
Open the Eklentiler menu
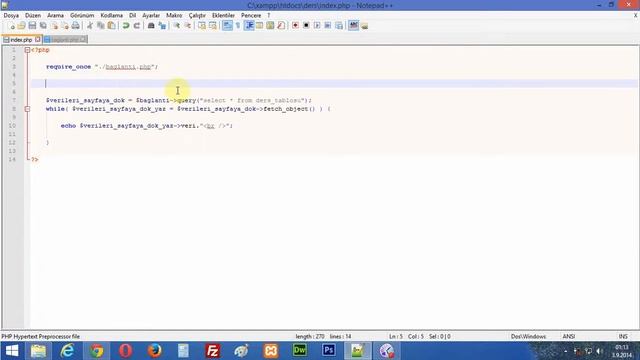223,16
